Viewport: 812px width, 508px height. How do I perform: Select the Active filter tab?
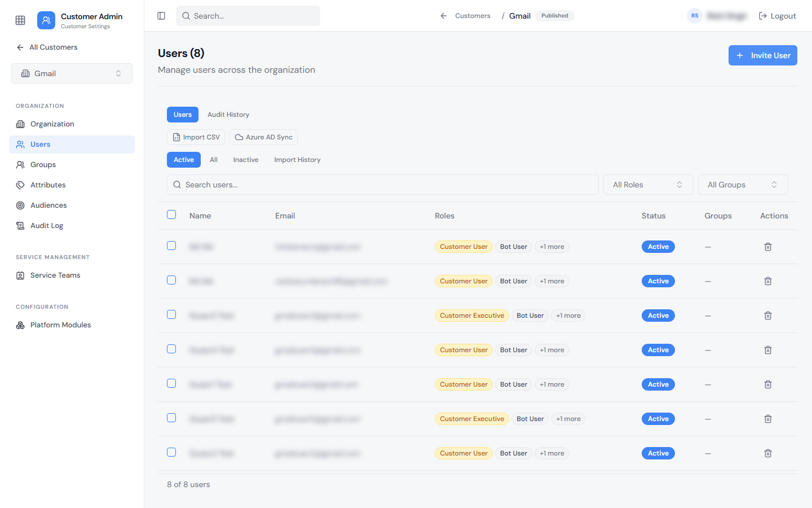point(184,160)
